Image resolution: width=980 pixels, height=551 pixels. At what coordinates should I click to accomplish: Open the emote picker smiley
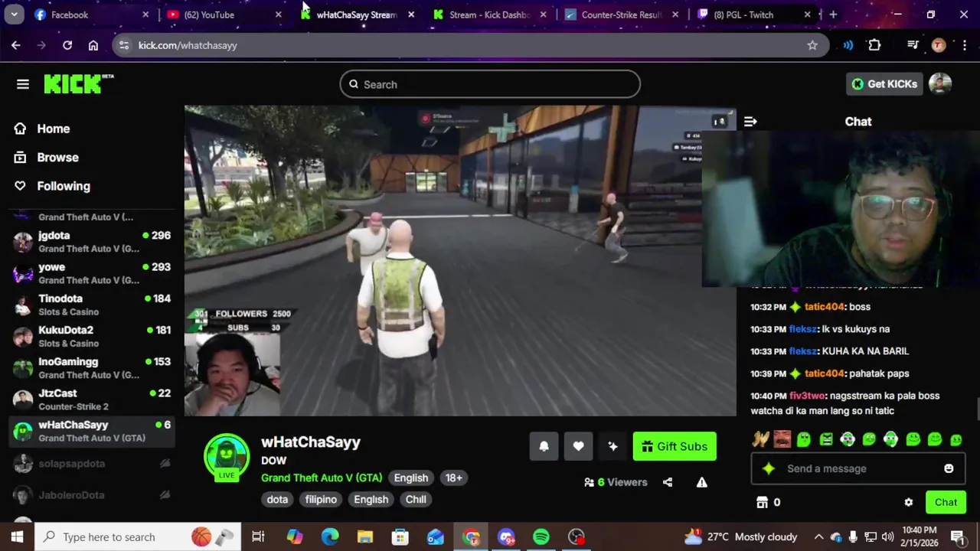pos(949,468)
